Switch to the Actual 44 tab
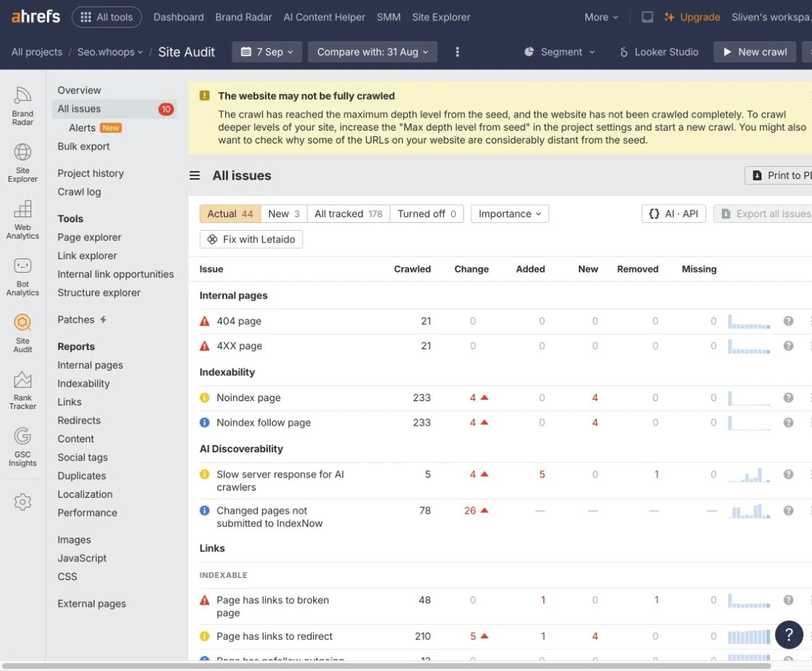812x671 pixels. tap(230, 214)
